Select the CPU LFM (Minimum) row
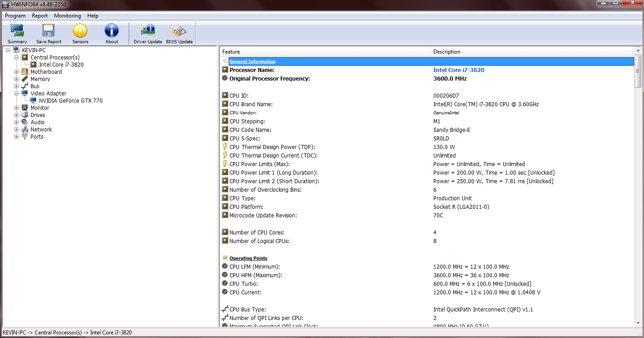The image size is (644, 338). point(428,266)
